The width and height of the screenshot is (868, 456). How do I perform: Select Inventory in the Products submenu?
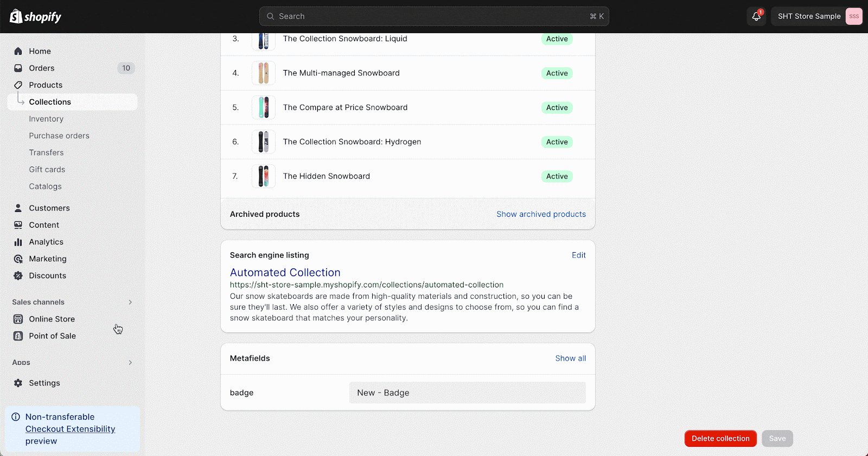46,119
